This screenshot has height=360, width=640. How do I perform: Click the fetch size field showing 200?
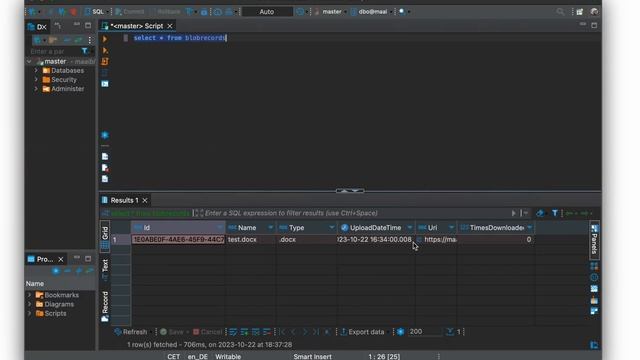425,332
